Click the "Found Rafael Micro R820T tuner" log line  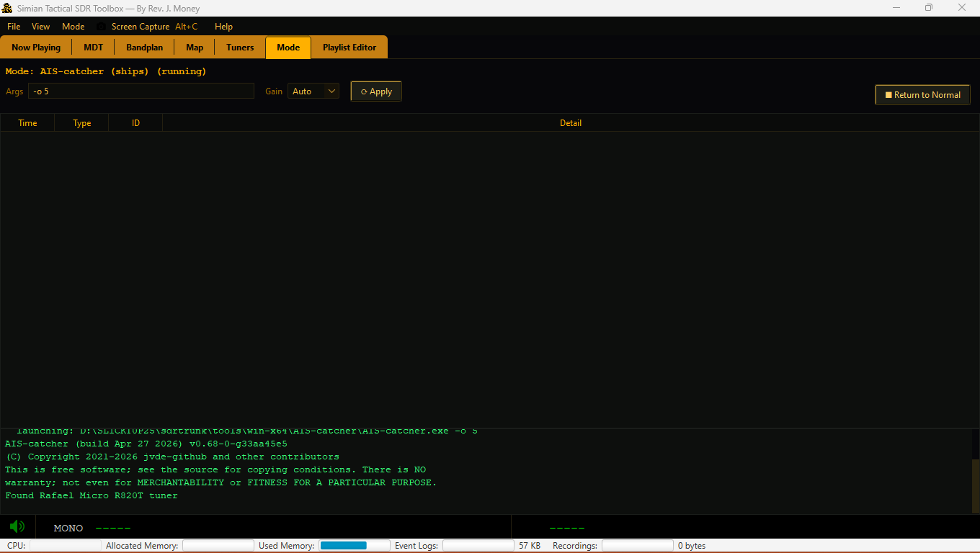pyautogui.click(x=92, y=495)
